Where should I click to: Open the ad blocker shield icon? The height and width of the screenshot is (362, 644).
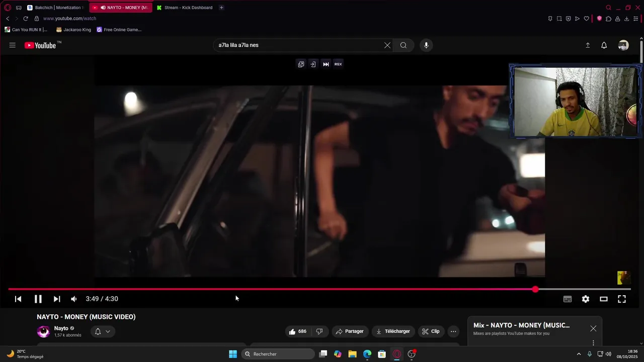pyautogui.click(x=568, y=19)
